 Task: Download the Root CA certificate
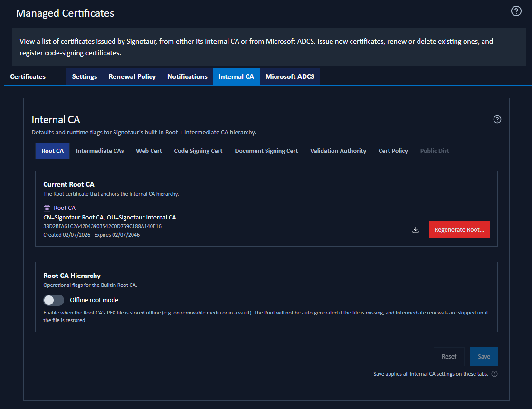[x=415, y=230]
